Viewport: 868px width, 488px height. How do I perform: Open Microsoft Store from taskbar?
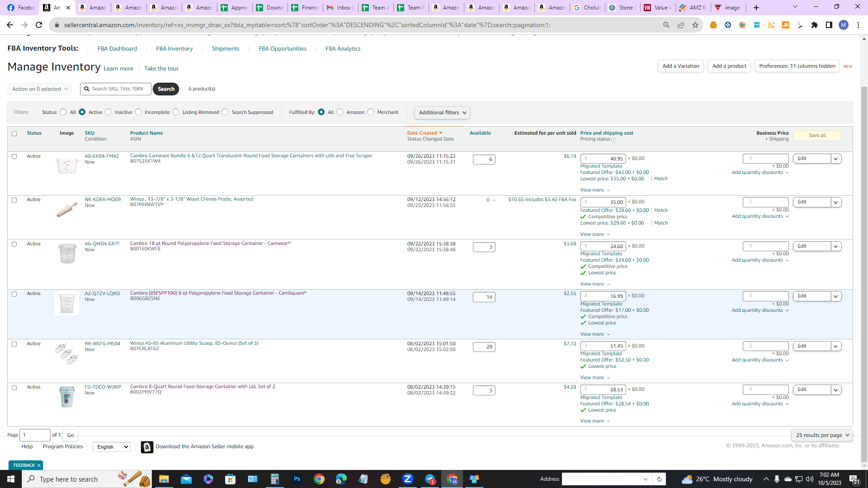[231, 479]
